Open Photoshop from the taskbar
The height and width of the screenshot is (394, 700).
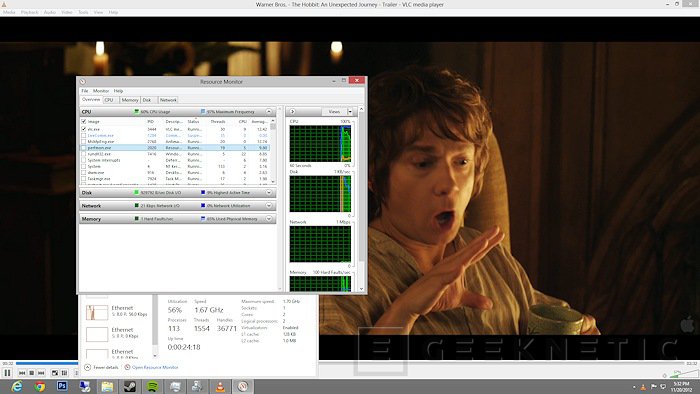tap(62, 386)
